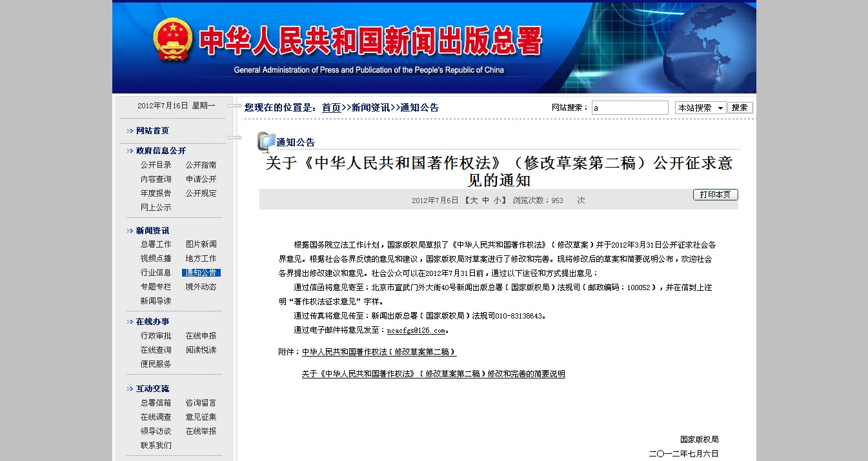This screenshot has width=868, height=461.
Task: Click the 搜索 search button
Action: click(x=740, y=108)
